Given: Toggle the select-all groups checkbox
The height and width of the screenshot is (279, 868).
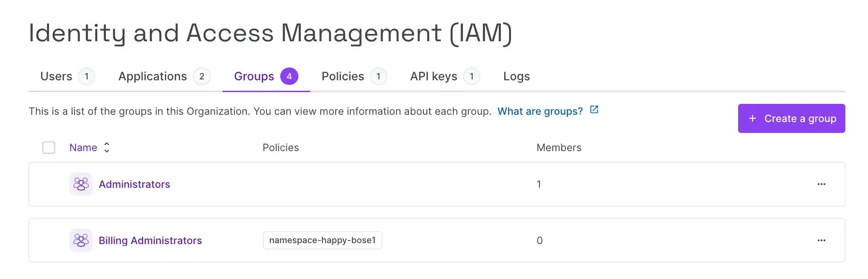Looking at the screenshot, I should click(x=49, y=147).
